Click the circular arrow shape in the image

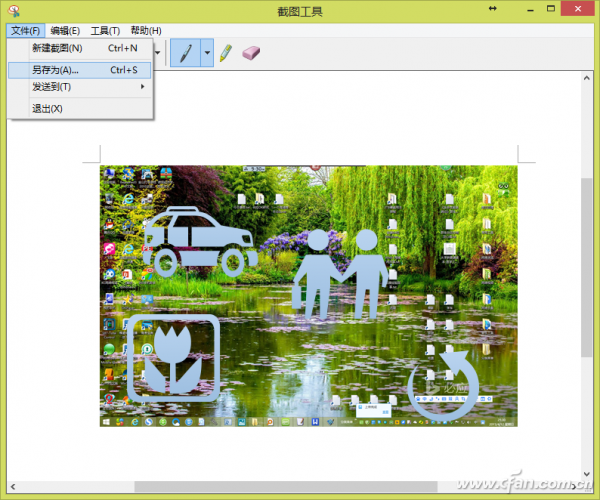pos(443,385)
